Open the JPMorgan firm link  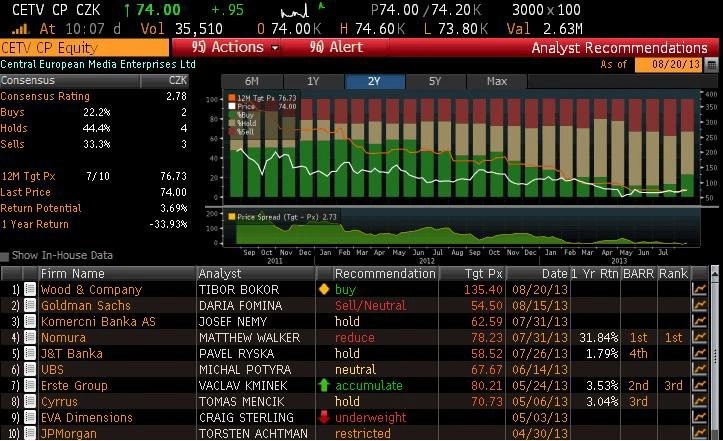point(69,434)
